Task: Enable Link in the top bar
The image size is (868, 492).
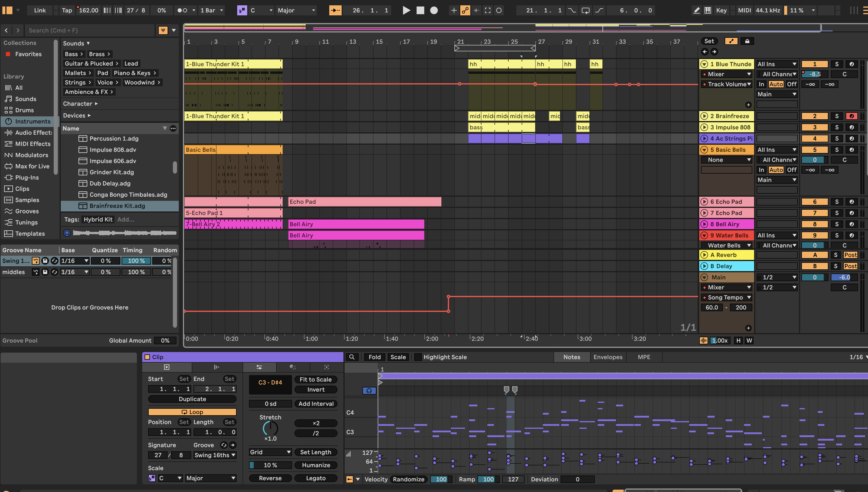Action: click(40, 10)
